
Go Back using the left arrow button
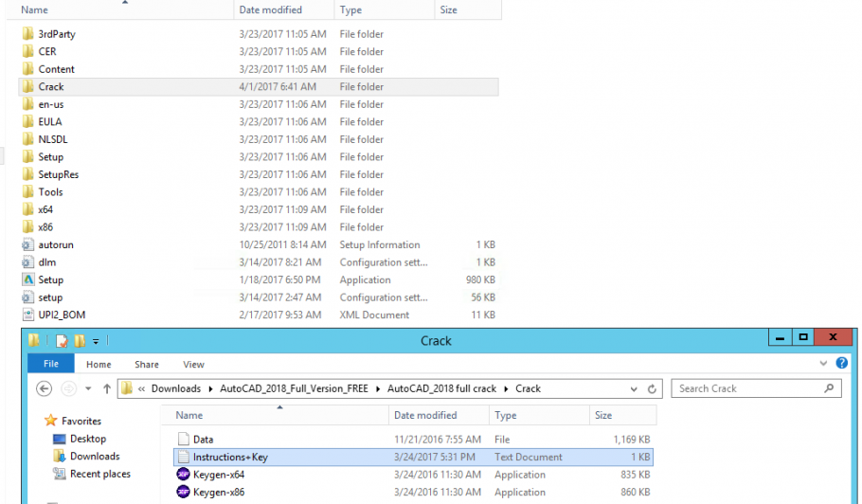pos(44,388)
